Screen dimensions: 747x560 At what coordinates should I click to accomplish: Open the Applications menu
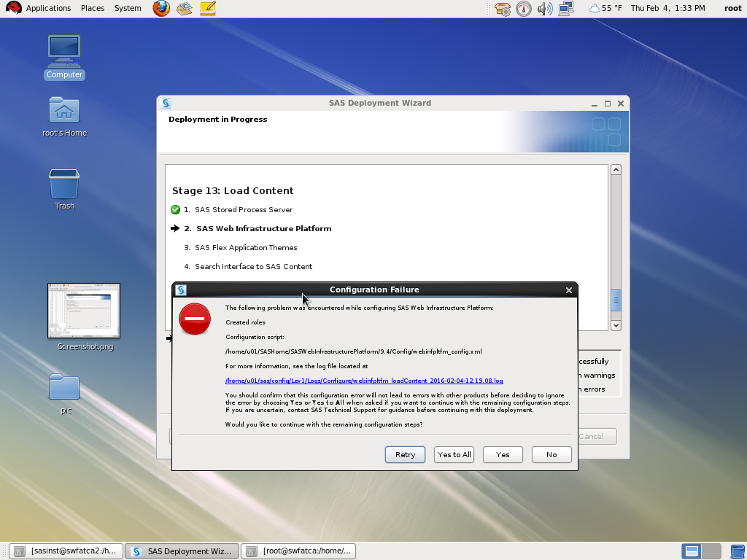[x=48, y=8]
